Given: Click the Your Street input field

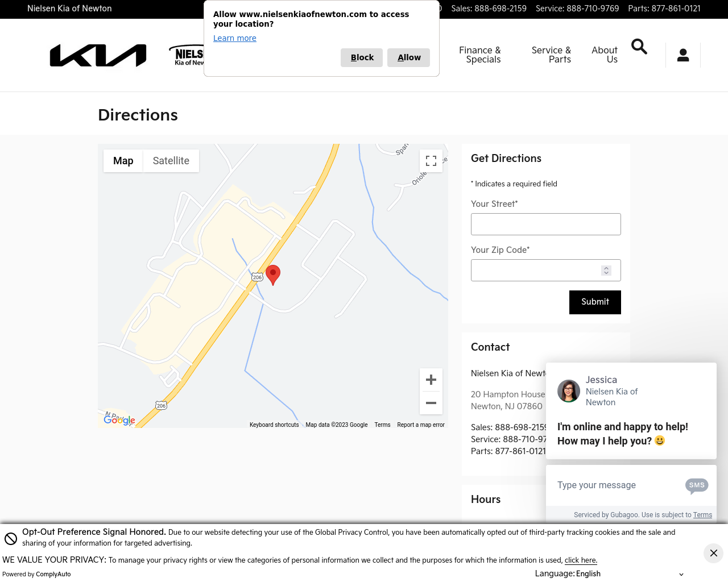Looking at the screenshot, I should pos(546,225).
